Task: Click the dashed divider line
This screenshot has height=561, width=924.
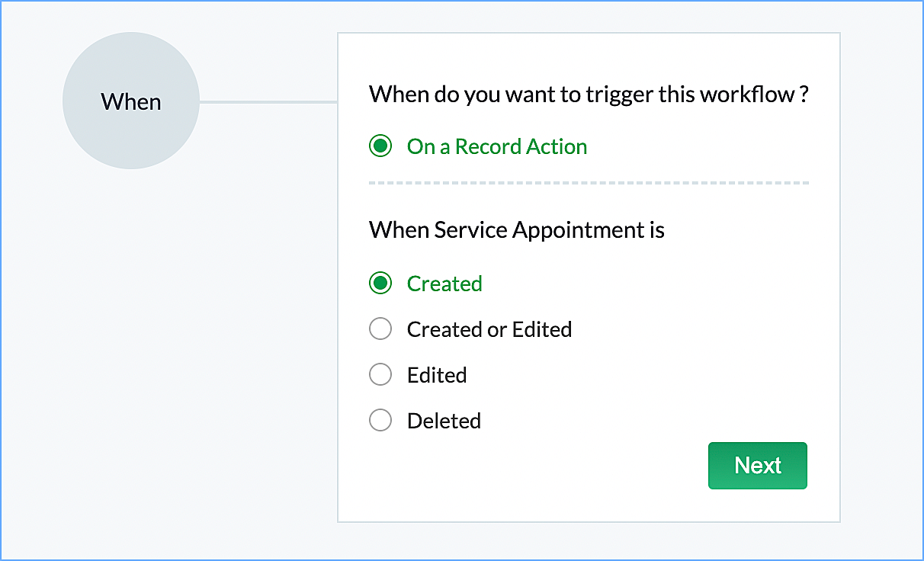Action: point(588,183)
